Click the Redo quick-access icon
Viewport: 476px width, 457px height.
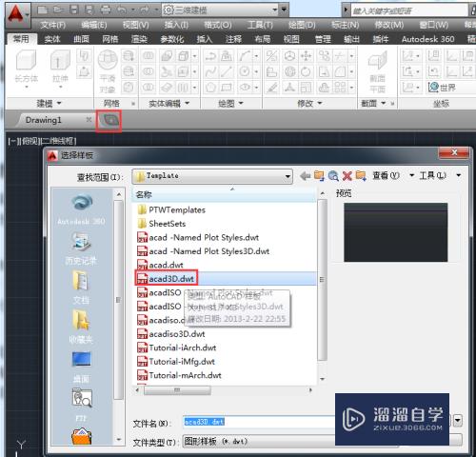[144, 10]
